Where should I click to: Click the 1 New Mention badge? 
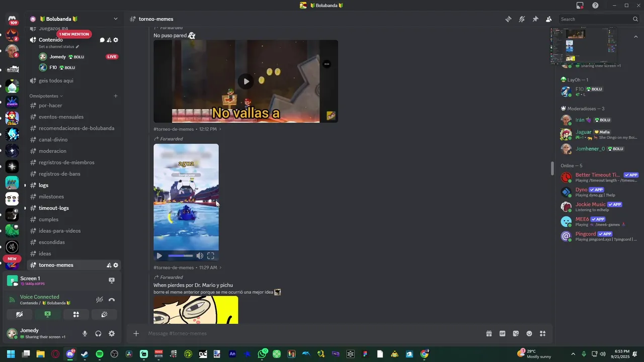click(74, 34)
